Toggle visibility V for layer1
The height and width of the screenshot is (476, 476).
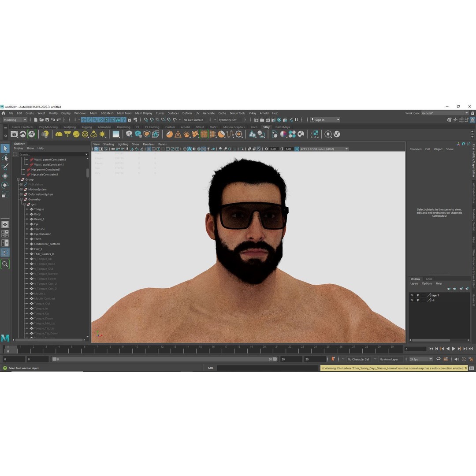pyautogui.click(x=412, y=295)
